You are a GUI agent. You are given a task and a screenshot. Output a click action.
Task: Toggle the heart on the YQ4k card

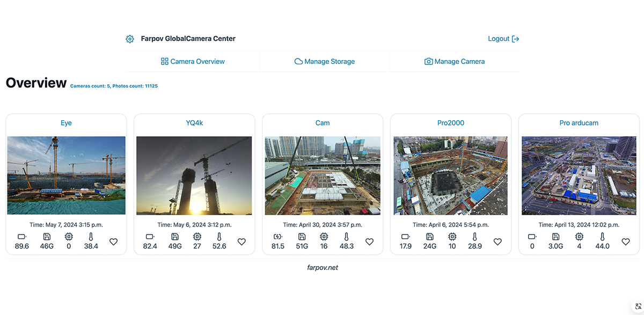[x=241, y=242]
